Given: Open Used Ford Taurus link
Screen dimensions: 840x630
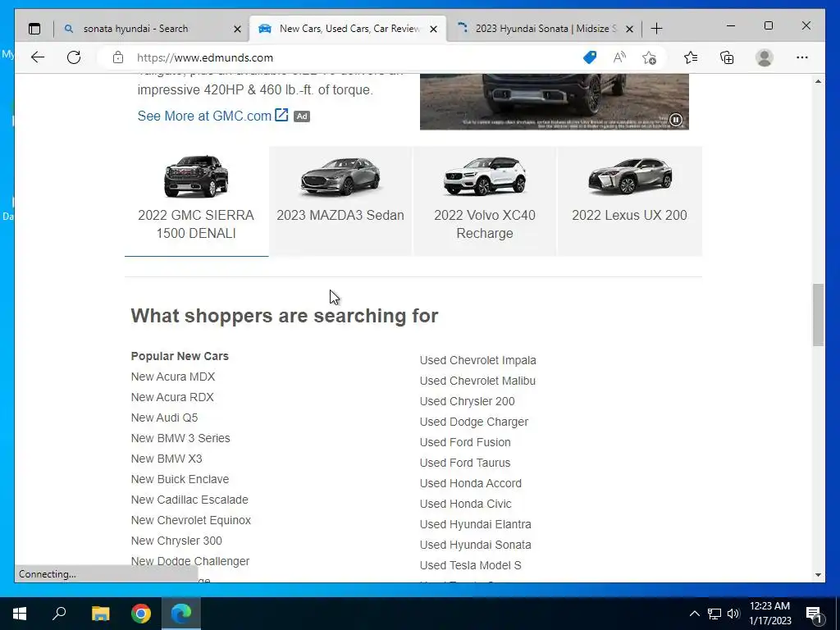Looking at the screenshot, I should (465, 463).
